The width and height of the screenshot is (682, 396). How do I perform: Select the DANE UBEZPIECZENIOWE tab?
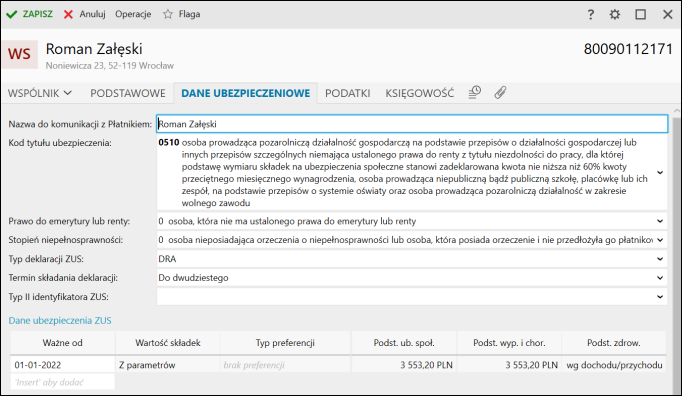click(246, 93)
